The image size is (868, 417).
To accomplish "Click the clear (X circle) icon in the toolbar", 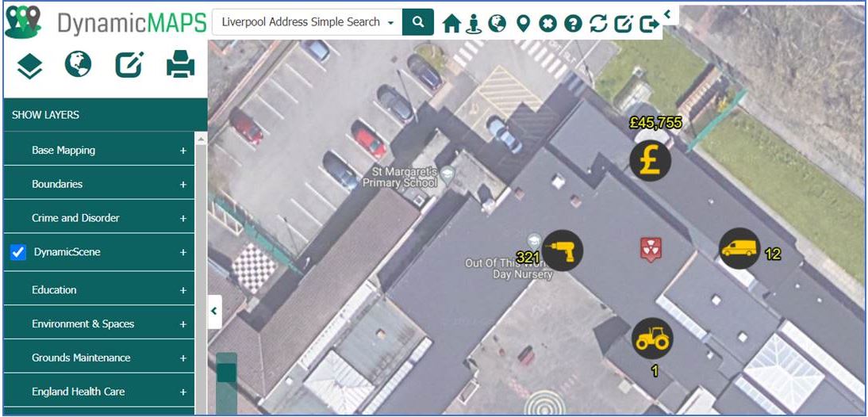I will coord(547,24).
